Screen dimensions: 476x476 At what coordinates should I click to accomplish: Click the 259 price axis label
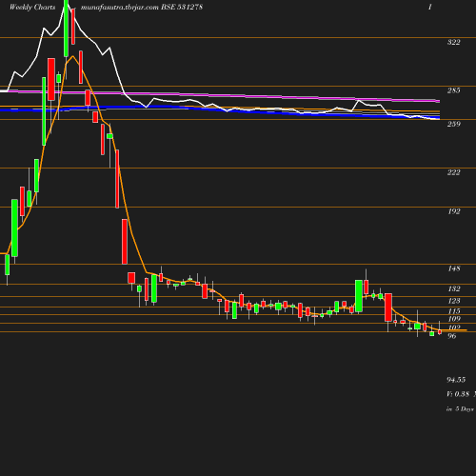(x=453, y=124)
